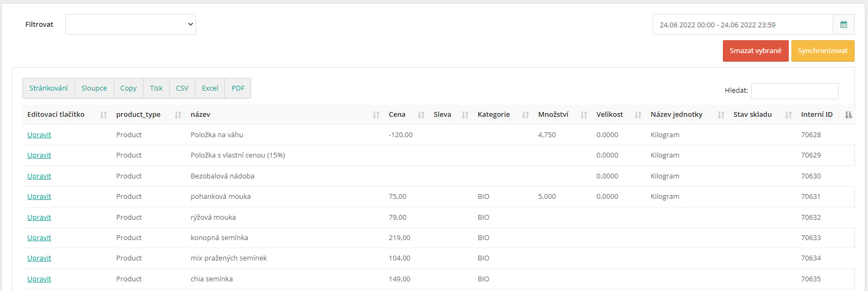The image size is (868, 291).
Task: Sort by Kategorie column arrows icon
Action: click(526, 115)
